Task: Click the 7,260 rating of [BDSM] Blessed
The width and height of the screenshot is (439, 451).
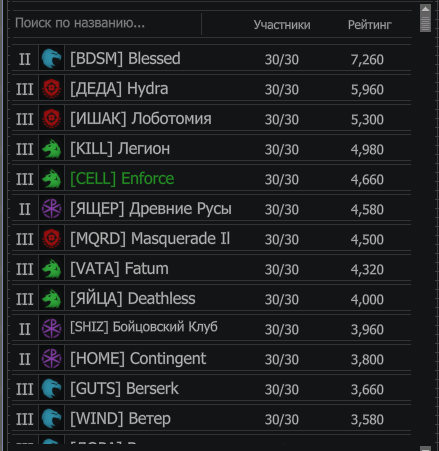Action: coord(367,59)
